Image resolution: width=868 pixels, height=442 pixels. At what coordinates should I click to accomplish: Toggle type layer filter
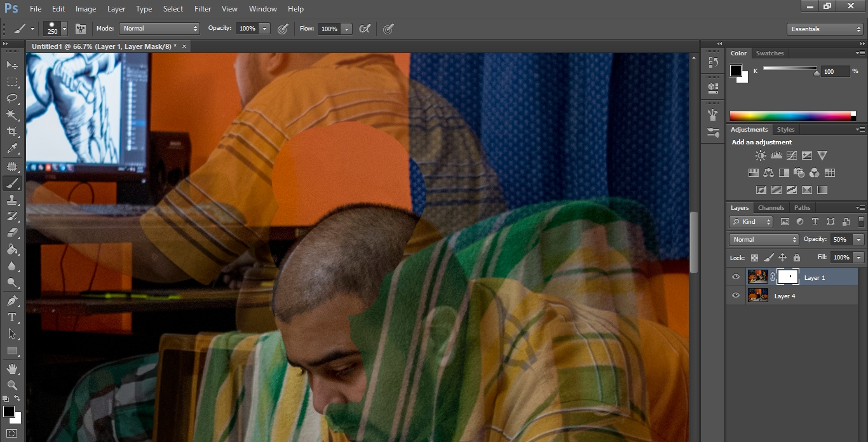pos(815,222)
